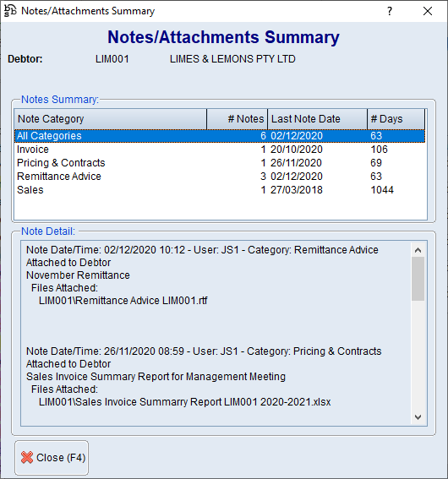The image size is (448, 479).
Task: Click the Remittance Advice LIM001.rtf file line
Action: click(x=123, y=301)
